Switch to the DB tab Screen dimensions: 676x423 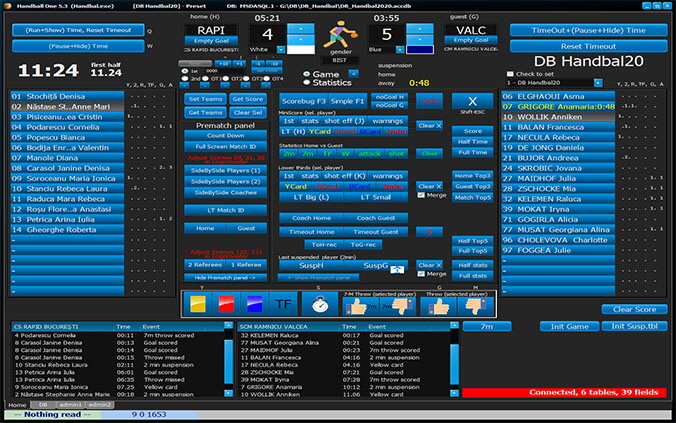click(x=43, y=405)
